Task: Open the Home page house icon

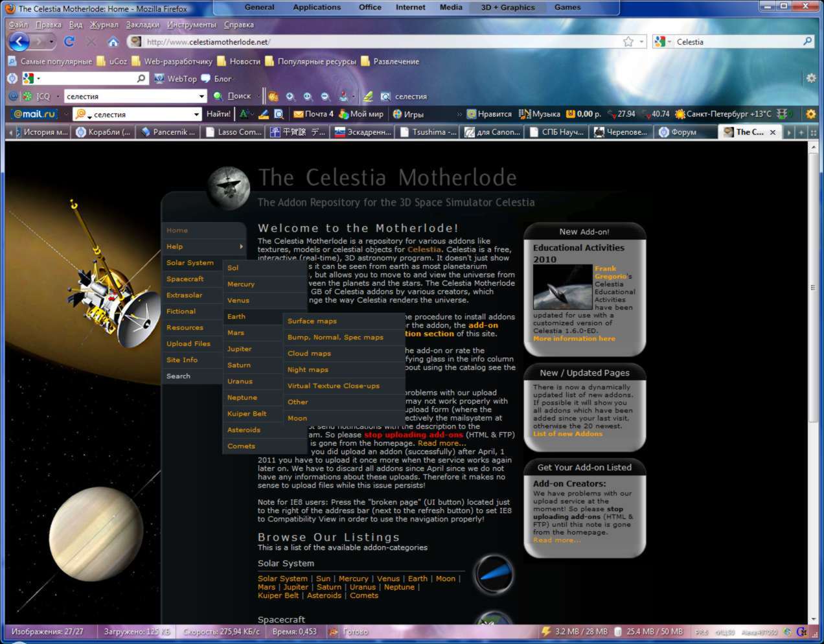Action: [x=113, y=41]
